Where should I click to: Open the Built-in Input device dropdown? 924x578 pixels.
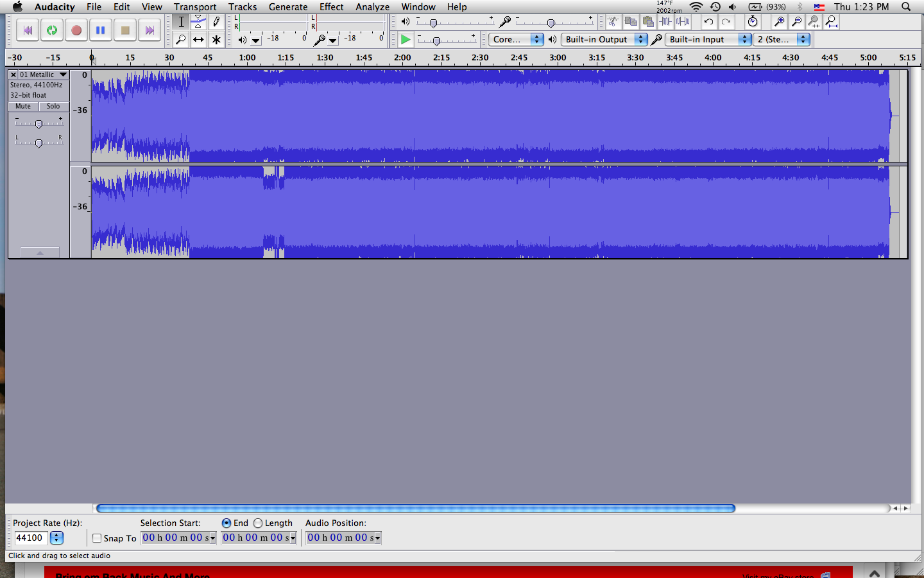coord(708,39)
